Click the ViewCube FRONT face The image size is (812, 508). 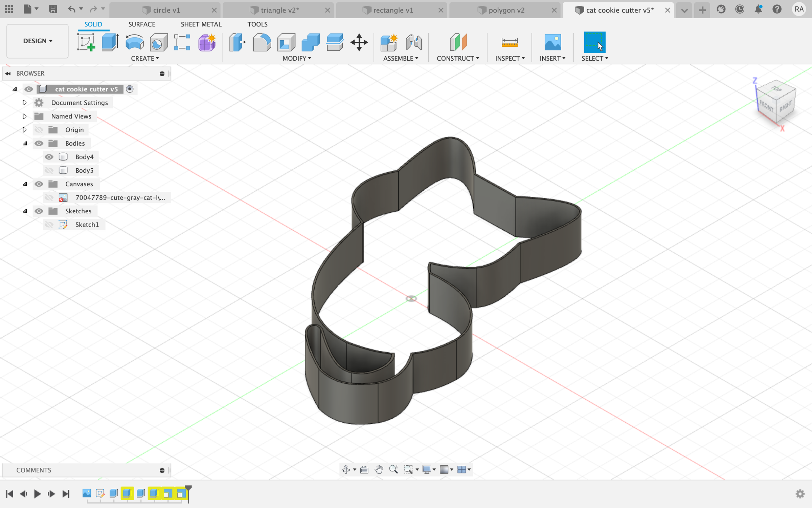(x=766, y=106)
